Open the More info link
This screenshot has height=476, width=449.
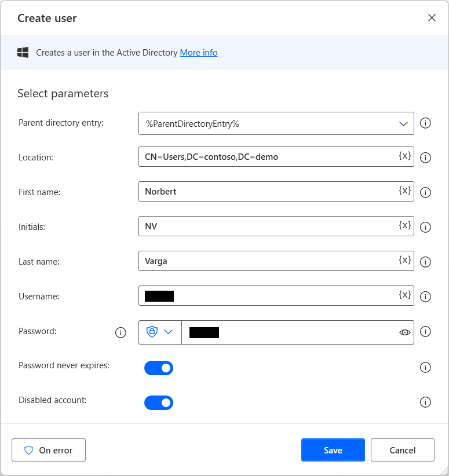click(x=199, y=53)
